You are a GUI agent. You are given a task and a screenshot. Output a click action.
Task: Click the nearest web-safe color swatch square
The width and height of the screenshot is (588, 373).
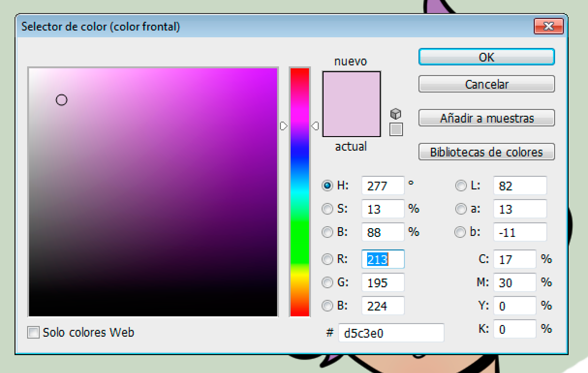396,129
